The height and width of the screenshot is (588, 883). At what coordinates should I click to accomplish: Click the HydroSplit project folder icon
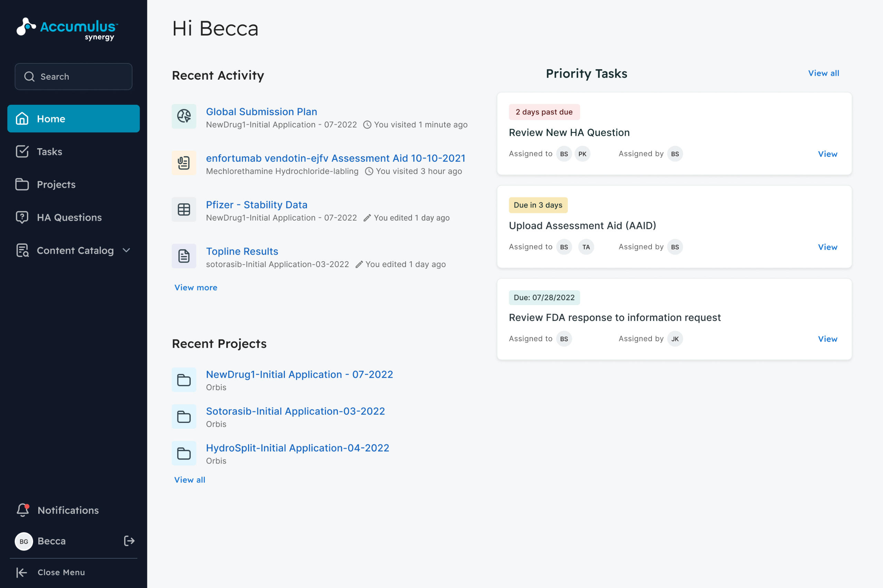(x=183, y=453)
